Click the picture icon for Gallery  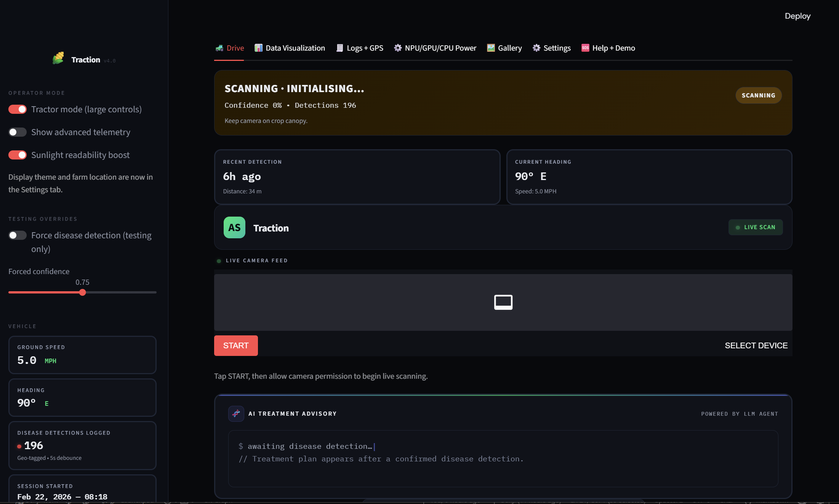tap(491, 48)
